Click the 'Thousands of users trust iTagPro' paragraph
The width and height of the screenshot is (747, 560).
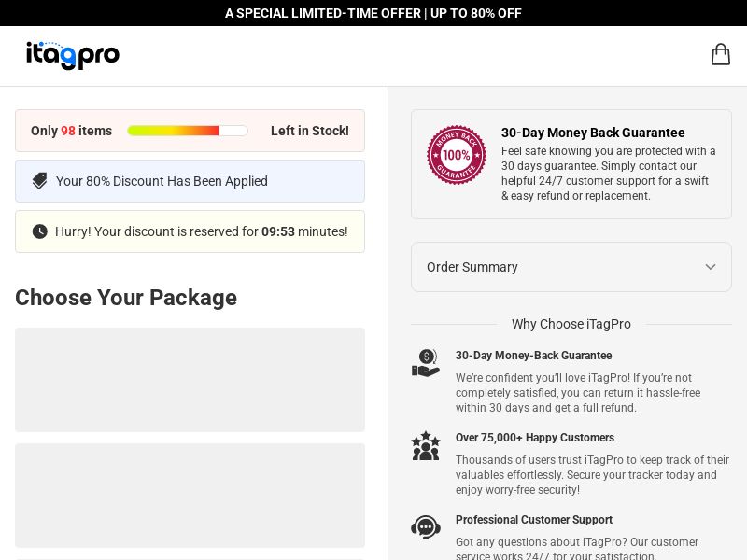pyautogui.click(x=592, y=475)
